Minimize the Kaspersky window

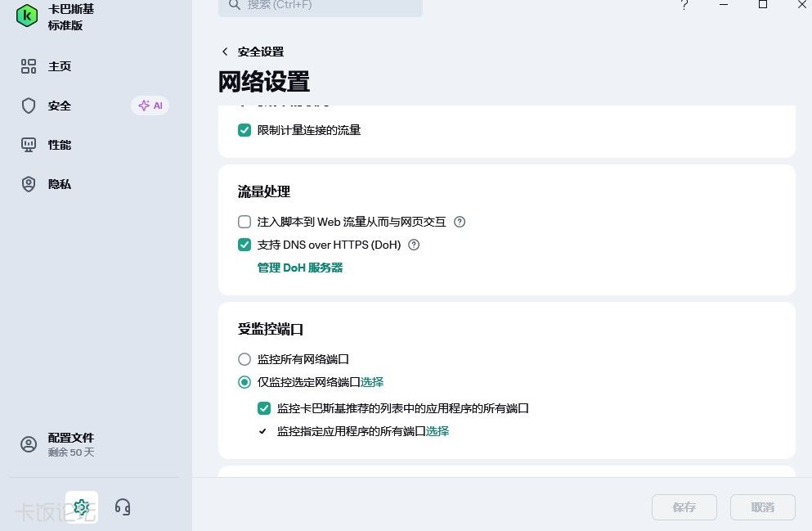(724, 5)
